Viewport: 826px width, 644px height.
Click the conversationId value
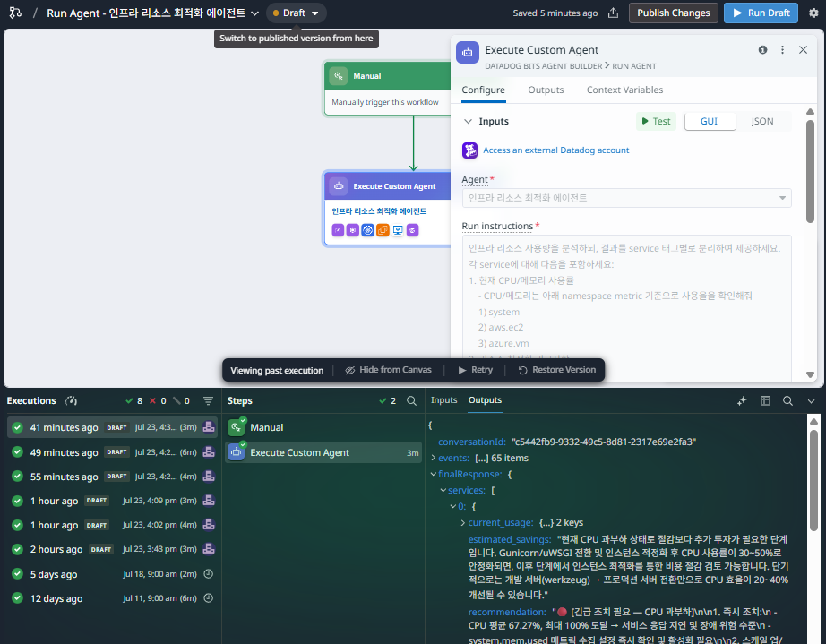point(604,442)
